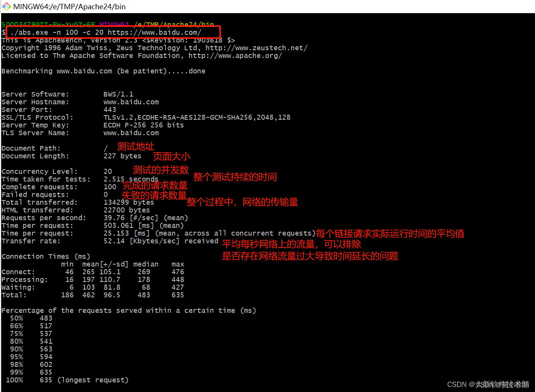Click the Document Path label
The width and height of the screenshot is (535, 392).
pyautogui.click(x=31, y=148)
